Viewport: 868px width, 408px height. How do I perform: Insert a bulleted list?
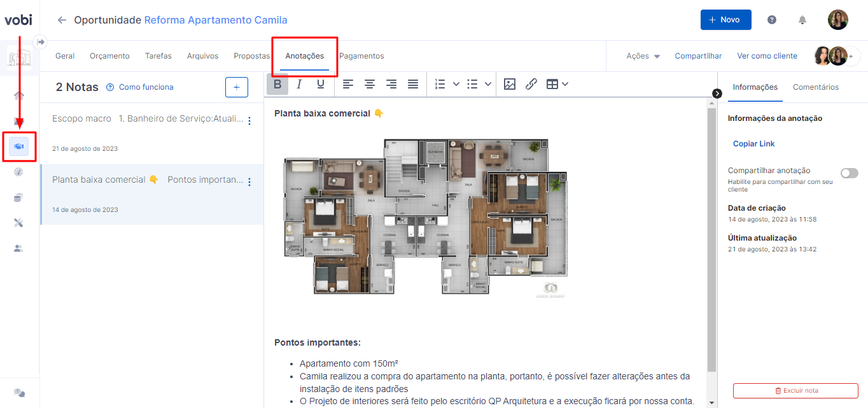[x=472, y=84]
